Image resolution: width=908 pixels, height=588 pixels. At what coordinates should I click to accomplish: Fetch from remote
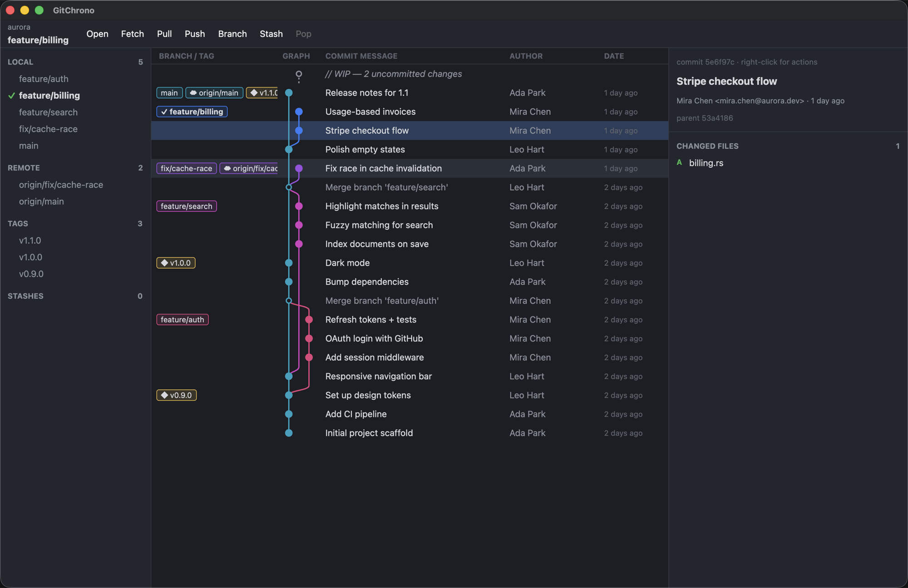133,34
